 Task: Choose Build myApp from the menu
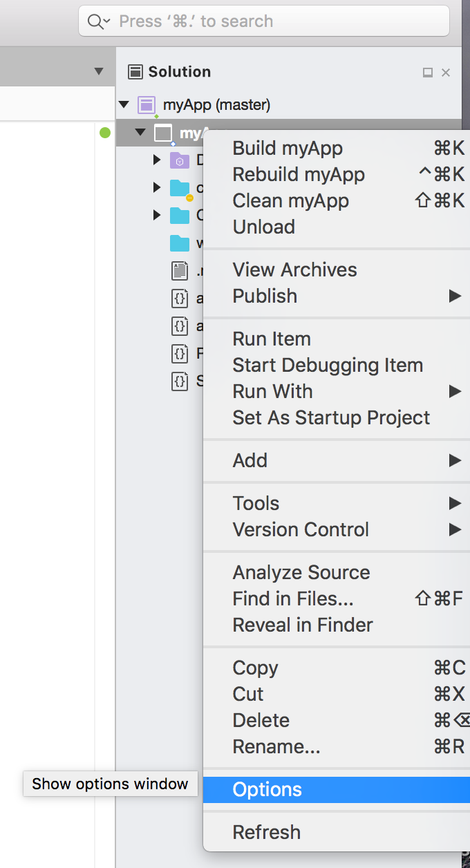(288, 148)
